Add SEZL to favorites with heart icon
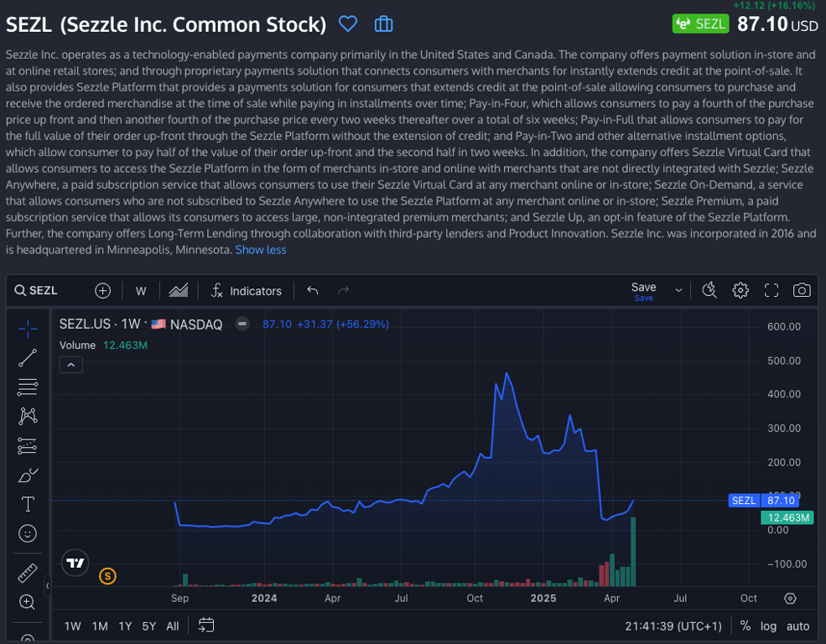The height and width of the screenshot is (644, 826). click(348, 24)
